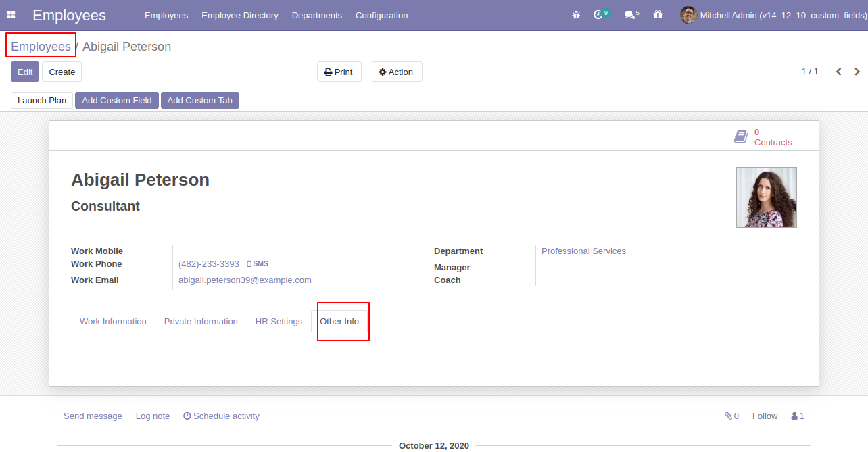Click Launch Plan button
This screenshot has height=452, width=868.
(x=42, y=101)
